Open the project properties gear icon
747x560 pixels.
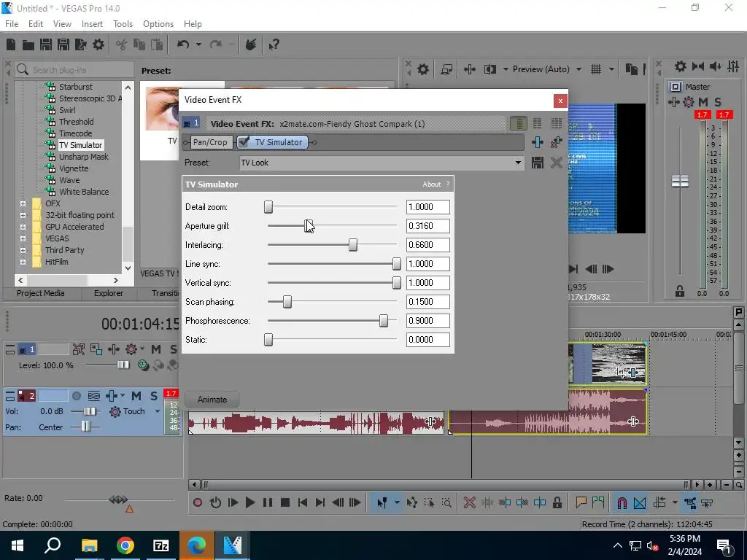click(x=98, y=44)
